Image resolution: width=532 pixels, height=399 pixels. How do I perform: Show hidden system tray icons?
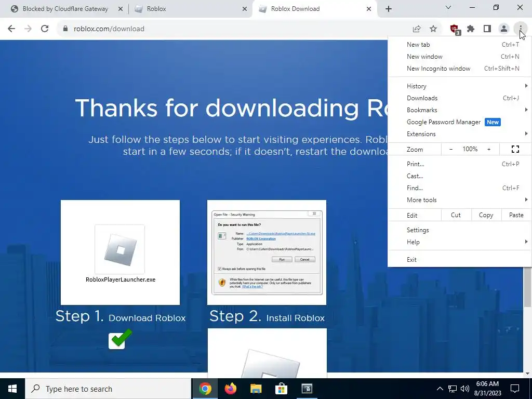[440, 389]
